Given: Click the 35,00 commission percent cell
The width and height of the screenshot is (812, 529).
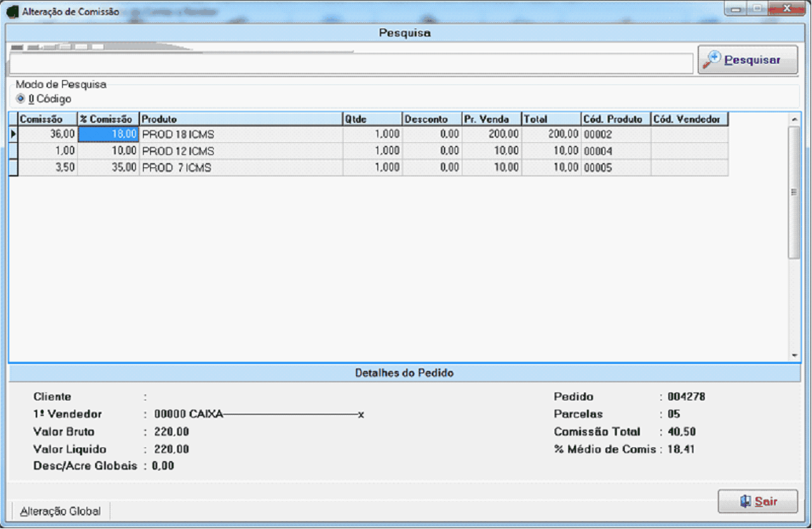Looking at the screenshot, I should tap(108, 167).
